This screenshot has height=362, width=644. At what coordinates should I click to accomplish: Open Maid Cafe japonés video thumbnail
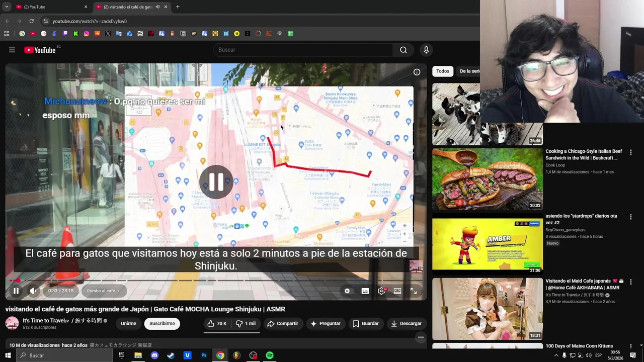(x=488, y=309)
